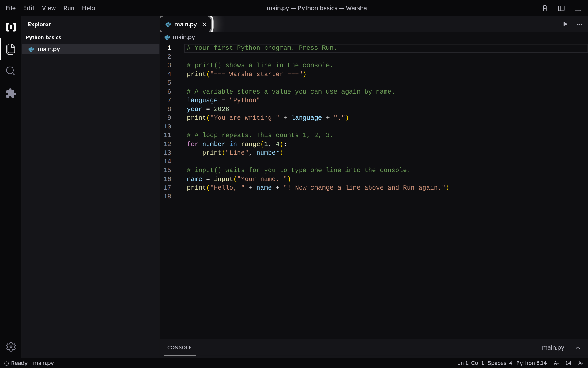This screenshot has width=588, height=368.
Task: Click line number 4 in the gutter
Action: click(169, 74)
